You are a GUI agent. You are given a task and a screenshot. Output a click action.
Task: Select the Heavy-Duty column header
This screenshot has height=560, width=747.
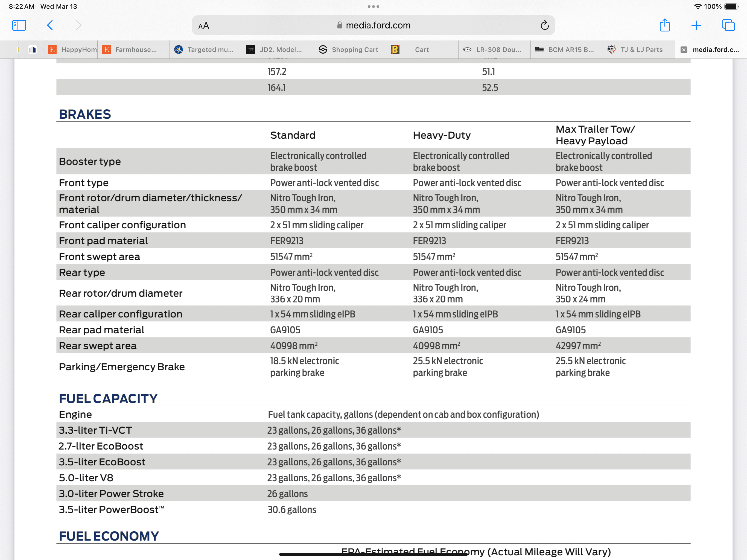(x=442, y=135)
